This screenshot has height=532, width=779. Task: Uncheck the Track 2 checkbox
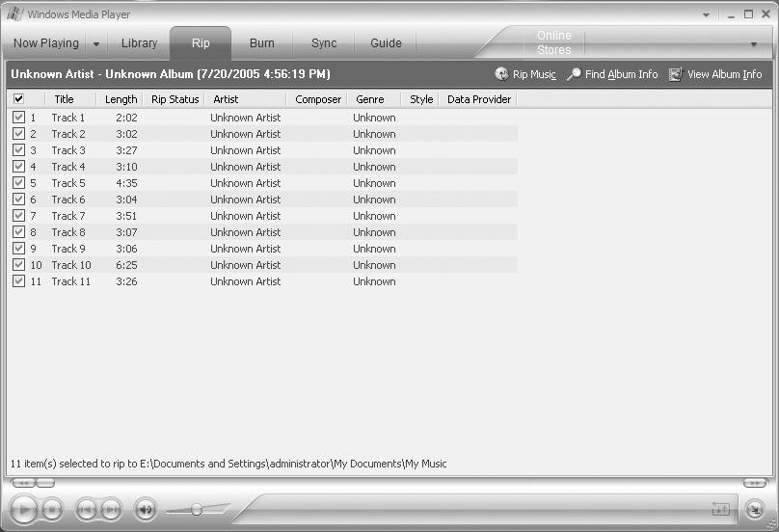(x=19, y=134)
